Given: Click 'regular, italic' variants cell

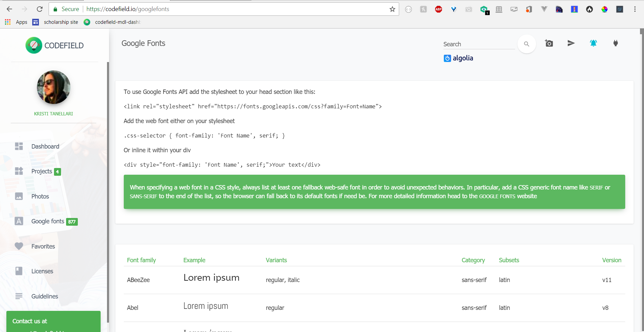Looking at the screenshot, I should [x=283, y=280].
